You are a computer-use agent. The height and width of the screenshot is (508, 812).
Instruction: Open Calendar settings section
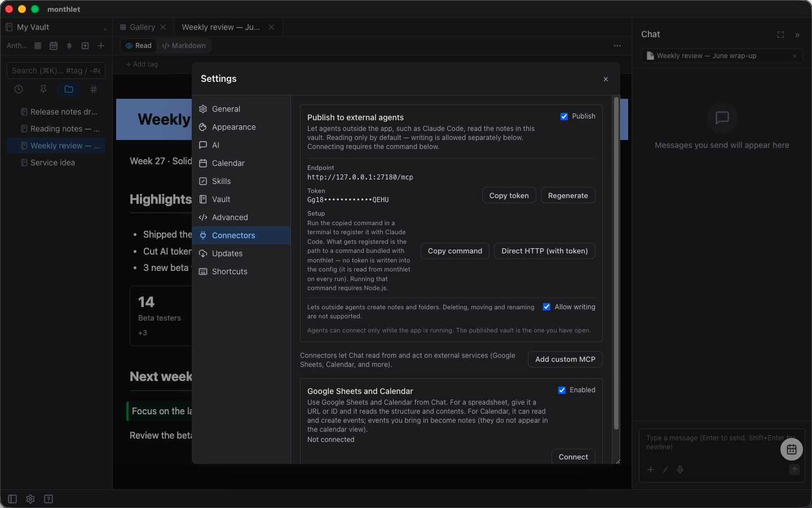(x=241, y=163)
